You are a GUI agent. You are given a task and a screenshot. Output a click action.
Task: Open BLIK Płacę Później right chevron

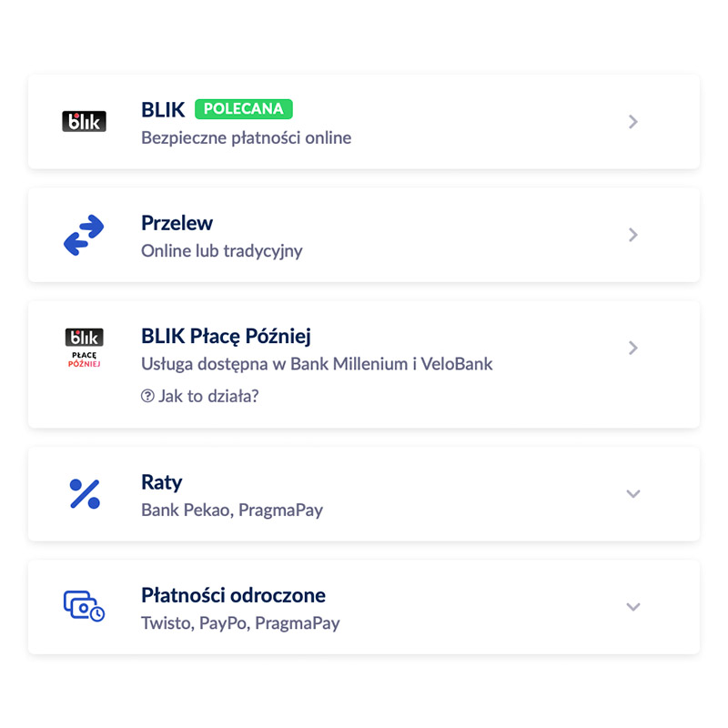[x=632, y=348]
